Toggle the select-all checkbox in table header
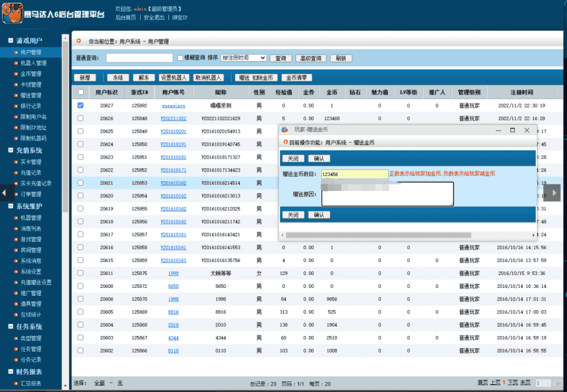Viewport: 567px width, 392px height. tap(81, 92)
